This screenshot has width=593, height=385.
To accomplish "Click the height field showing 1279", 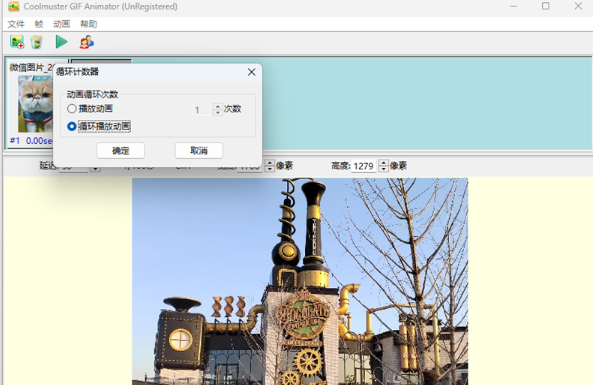I will [363, 166].
